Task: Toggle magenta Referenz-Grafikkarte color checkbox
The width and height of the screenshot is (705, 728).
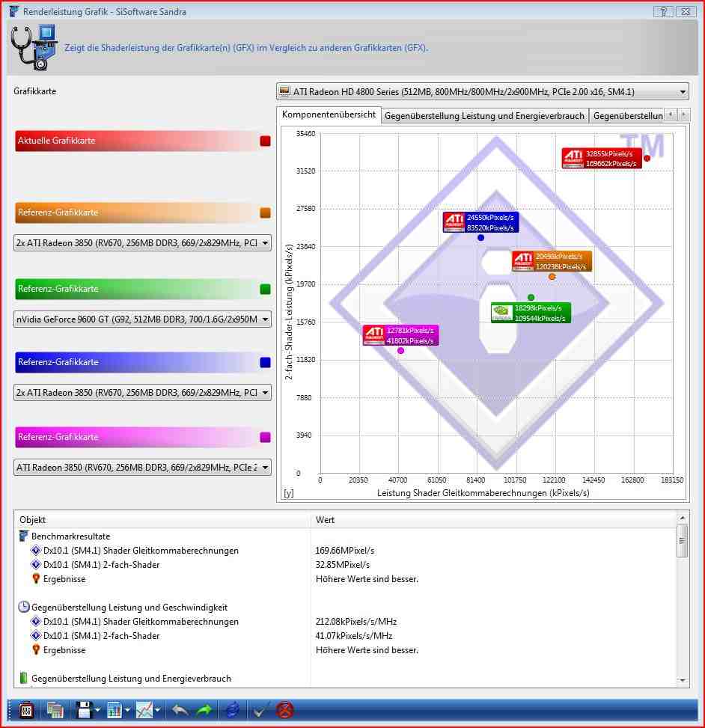Action: [265, 438]
